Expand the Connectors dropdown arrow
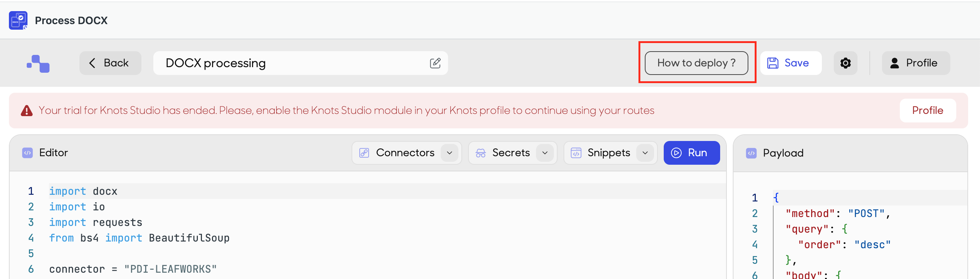980x279 pixels. pos(449,153)
